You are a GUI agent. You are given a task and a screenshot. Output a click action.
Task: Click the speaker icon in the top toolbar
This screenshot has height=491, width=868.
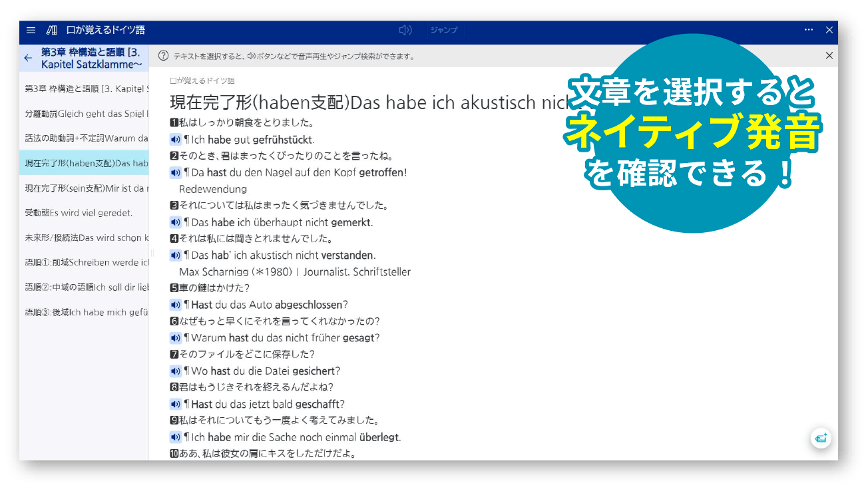point(405,30)
